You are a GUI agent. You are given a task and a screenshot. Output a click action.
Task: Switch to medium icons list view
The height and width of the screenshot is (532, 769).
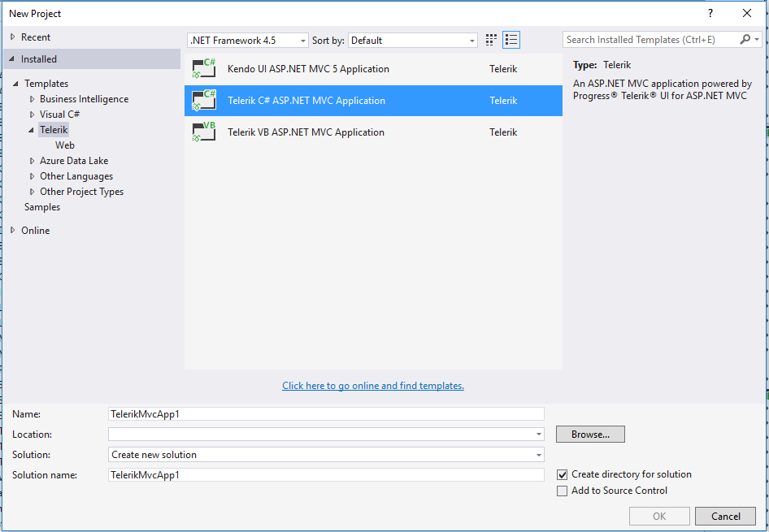pos(511,40)
